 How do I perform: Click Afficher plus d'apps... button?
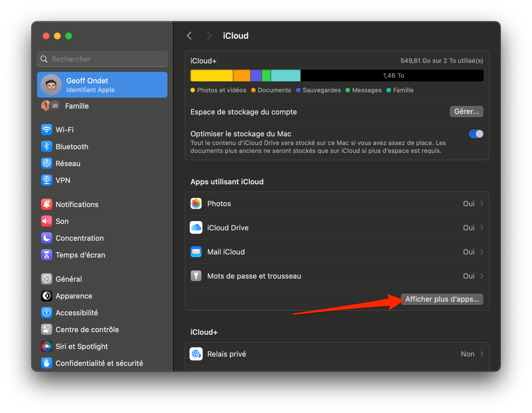442,299
